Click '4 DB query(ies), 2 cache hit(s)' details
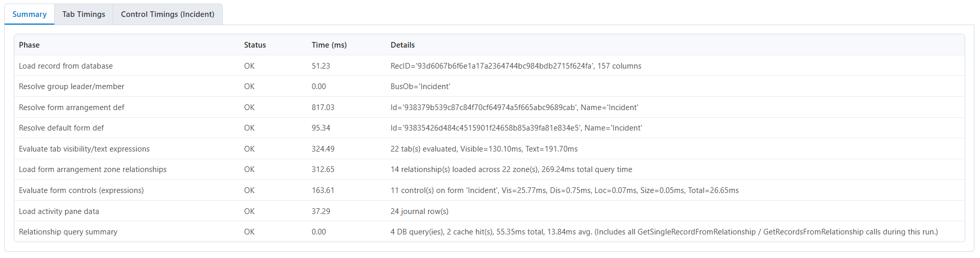 click(x=664, y=232)
